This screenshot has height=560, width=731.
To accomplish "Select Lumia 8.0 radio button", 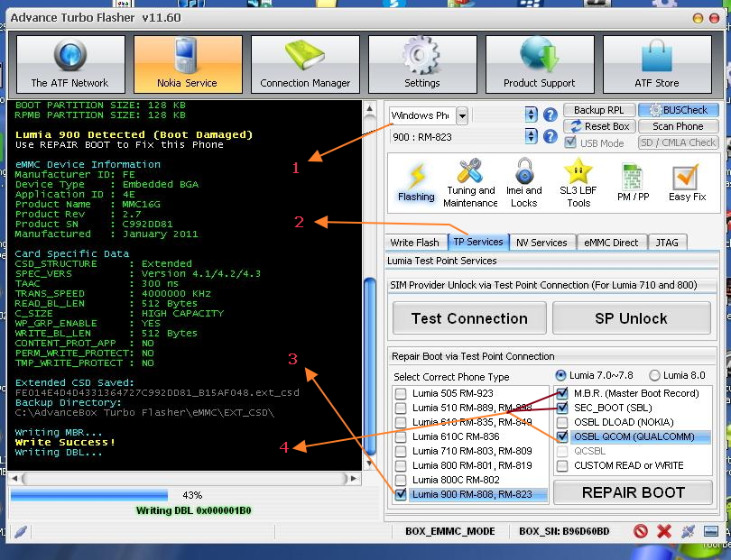I will pos(654,375).
